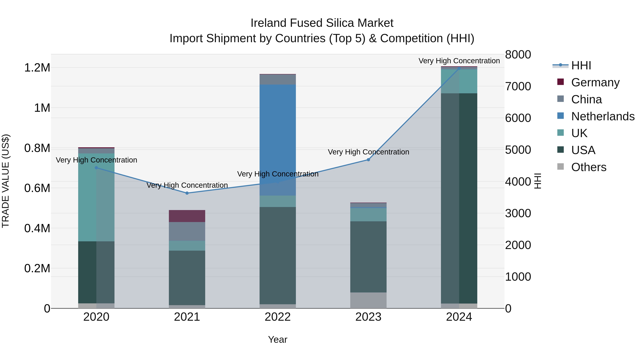Toggle the Germany legend entry
644x362 pixels.
(x=588, y=82)
